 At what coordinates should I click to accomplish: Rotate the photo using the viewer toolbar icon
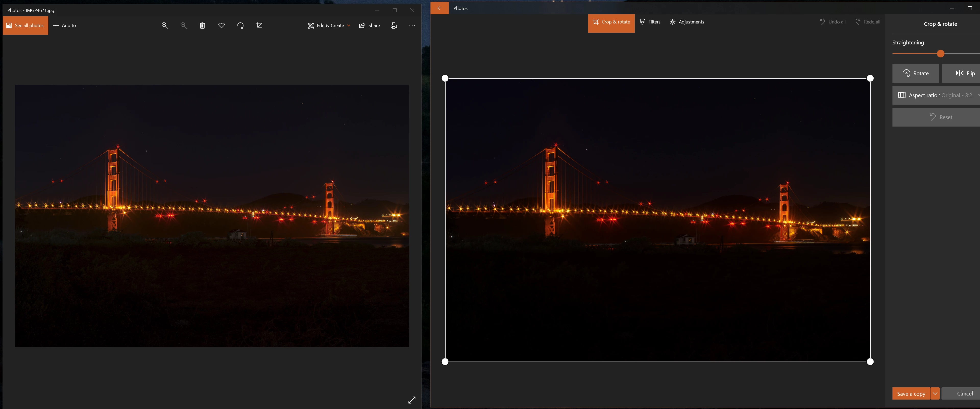click(x=240, y=26)
